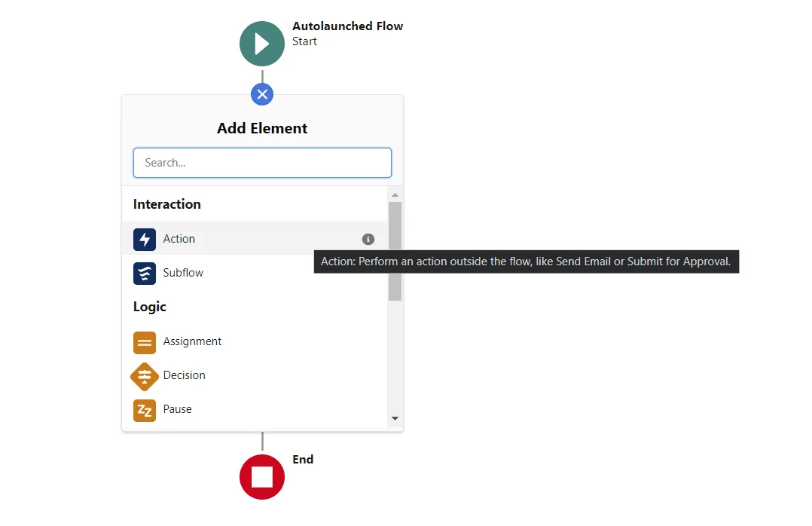812x526 pixels.
Task: Click the Search input field
Action: [262, 162]
